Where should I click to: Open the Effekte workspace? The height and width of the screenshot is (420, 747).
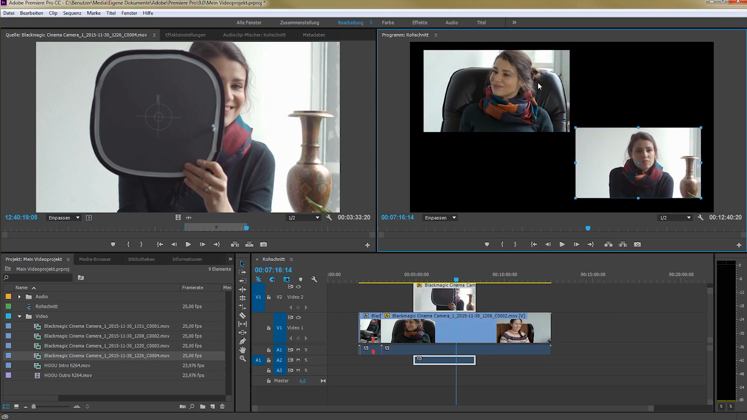click(420, 22)
